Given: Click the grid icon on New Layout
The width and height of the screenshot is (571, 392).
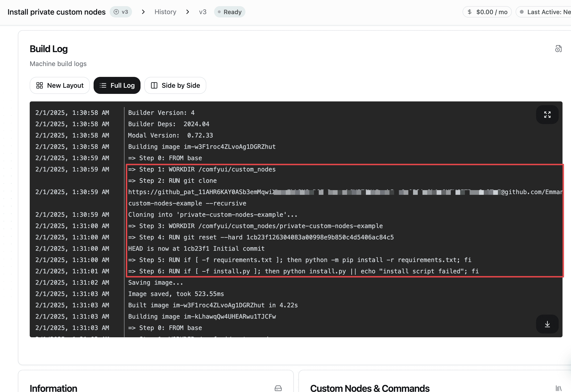Looking at the screenshot, I should 40,85.
